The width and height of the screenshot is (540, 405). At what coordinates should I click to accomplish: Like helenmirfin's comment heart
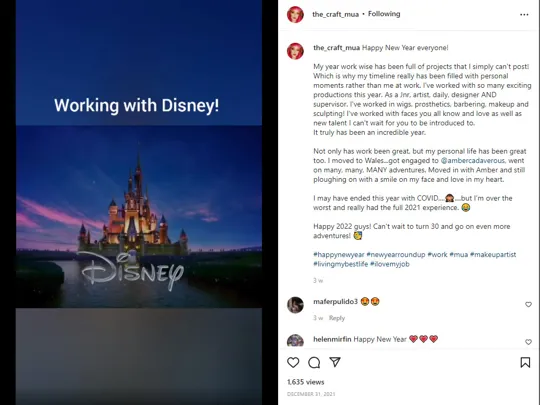[x=528, y=342]
